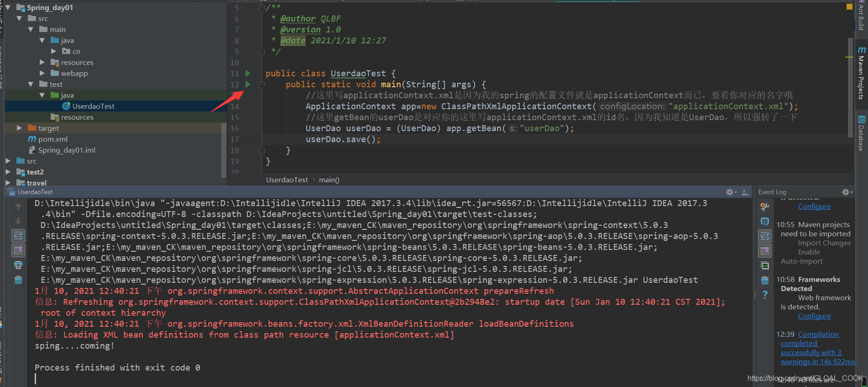Click line number 11 in gutter
This screenshot has width=868, height=387.
[x=234, y=73]
